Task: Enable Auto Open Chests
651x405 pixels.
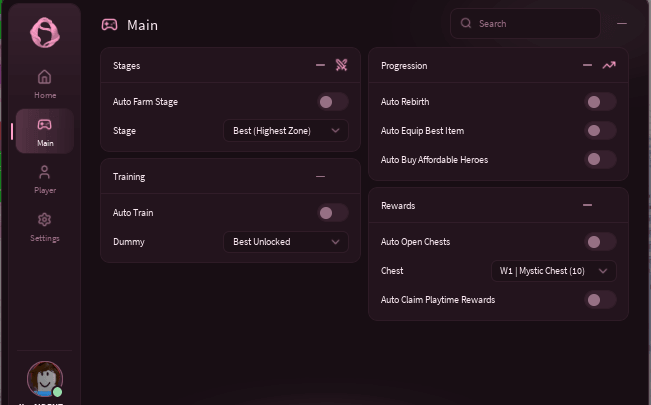Action: point(600,242)
